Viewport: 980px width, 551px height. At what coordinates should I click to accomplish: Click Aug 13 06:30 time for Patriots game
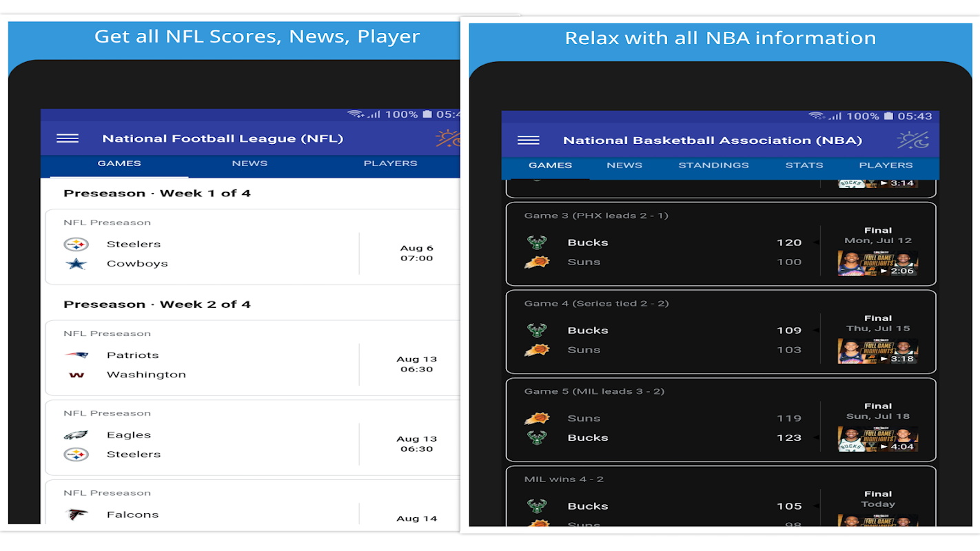tap(416, 364)
